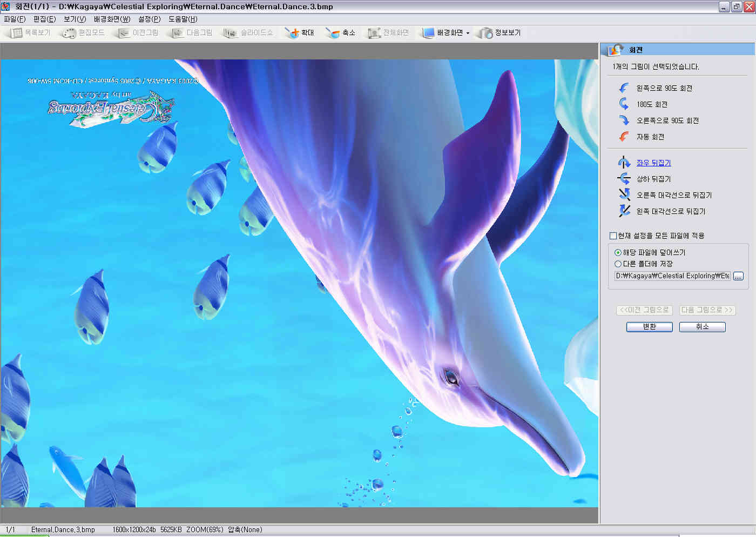
Task: Select 해당 파일에 덮어쓰기 radio option
Action: click(618, 252)
